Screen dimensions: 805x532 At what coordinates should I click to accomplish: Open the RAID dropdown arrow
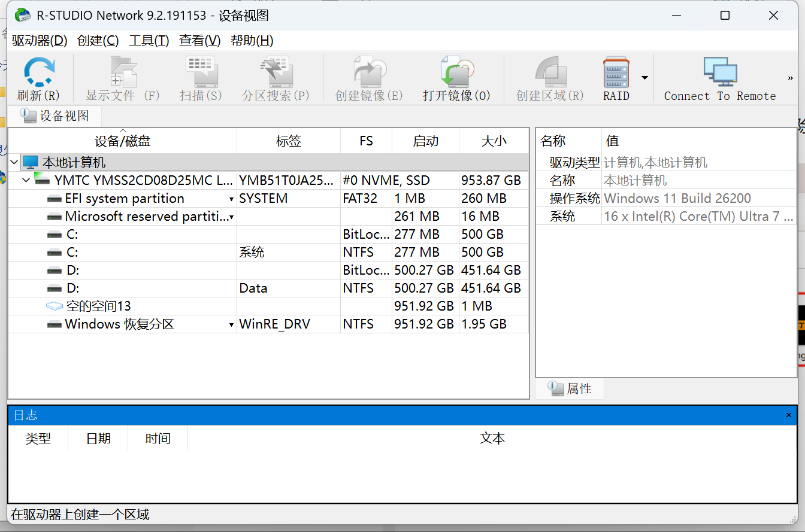pyautogui.click(x=644, y=77)
